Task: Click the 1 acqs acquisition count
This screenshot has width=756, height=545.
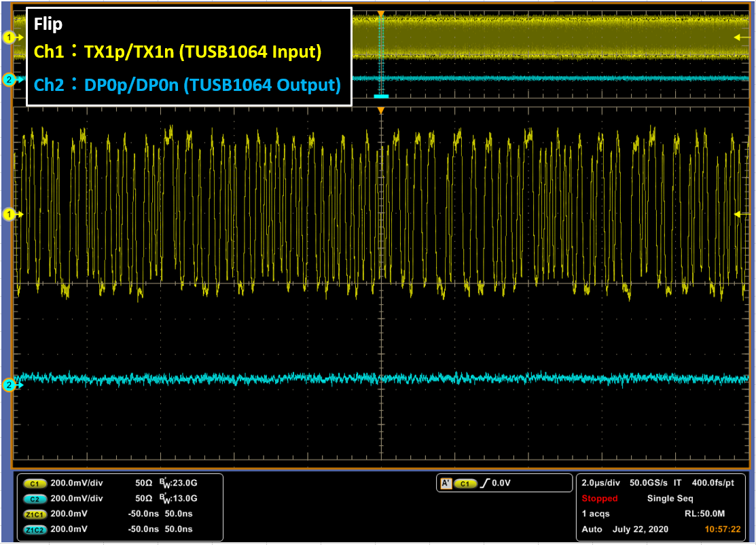Action: click(x=596, y=514)
